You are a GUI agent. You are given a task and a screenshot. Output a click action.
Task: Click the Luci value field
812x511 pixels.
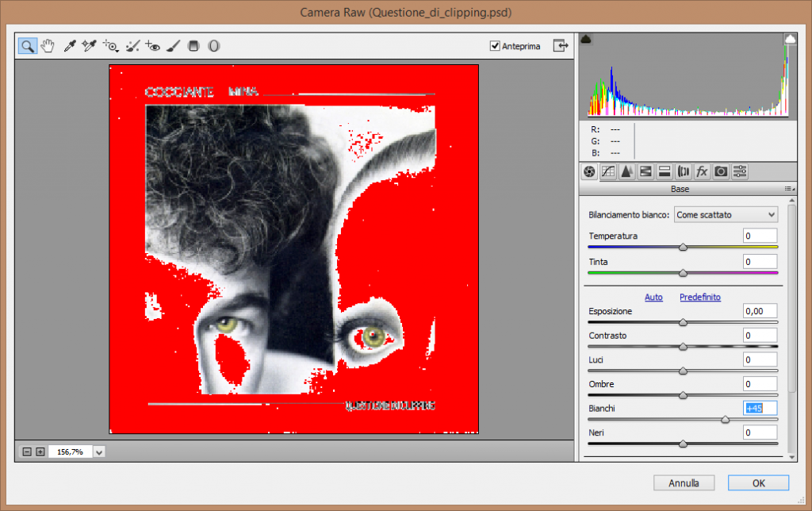coord(760,359)
